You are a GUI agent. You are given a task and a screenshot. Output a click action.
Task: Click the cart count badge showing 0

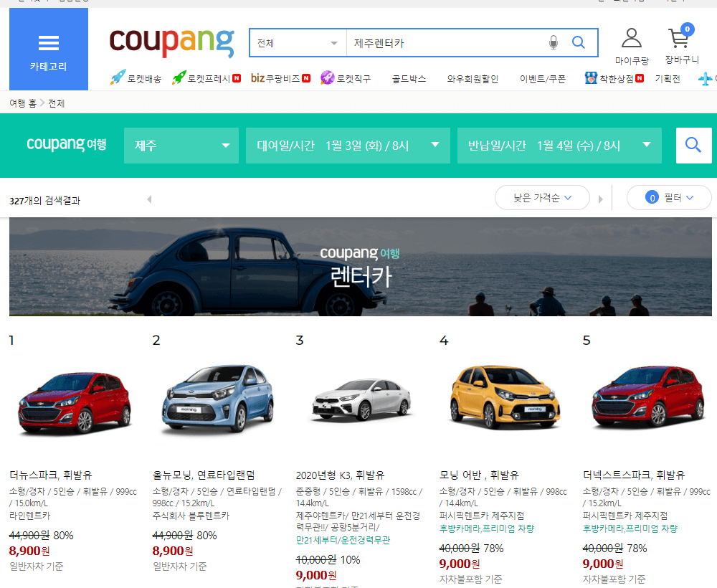tap(687, 29)
